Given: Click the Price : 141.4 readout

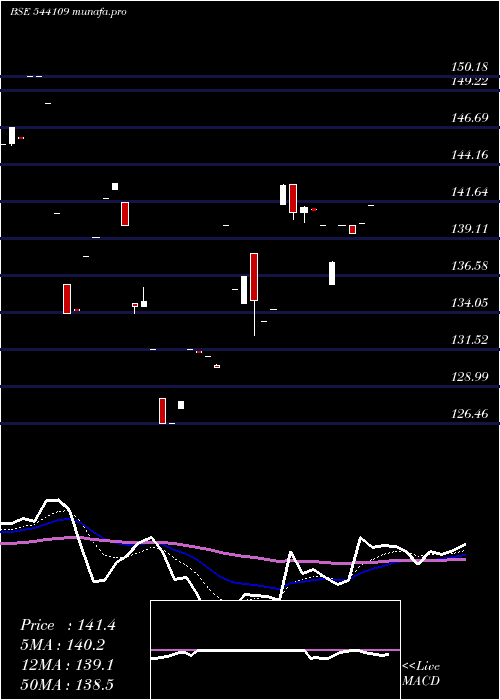Looking at the screenshot, I should point(68,625).
